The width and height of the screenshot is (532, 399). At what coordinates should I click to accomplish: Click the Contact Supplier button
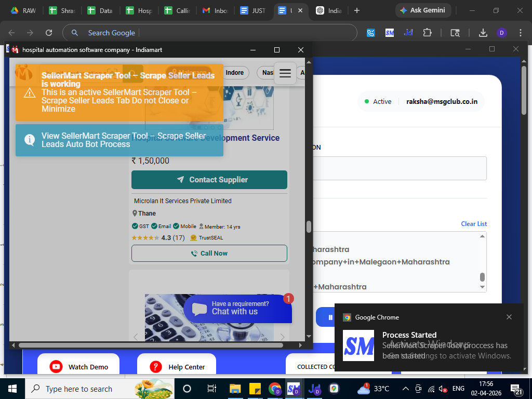[x=209, y=180]
